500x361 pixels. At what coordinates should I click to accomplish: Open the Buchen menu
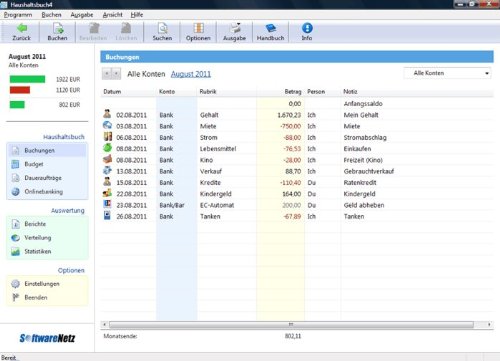tap(51, 15)
